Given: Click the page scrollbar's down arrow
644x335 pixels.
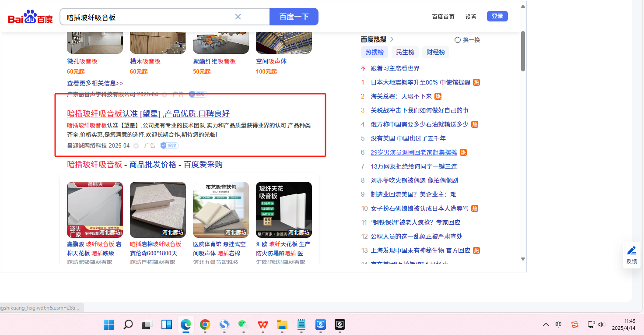Looking at the screenshot, I should 523,259.
